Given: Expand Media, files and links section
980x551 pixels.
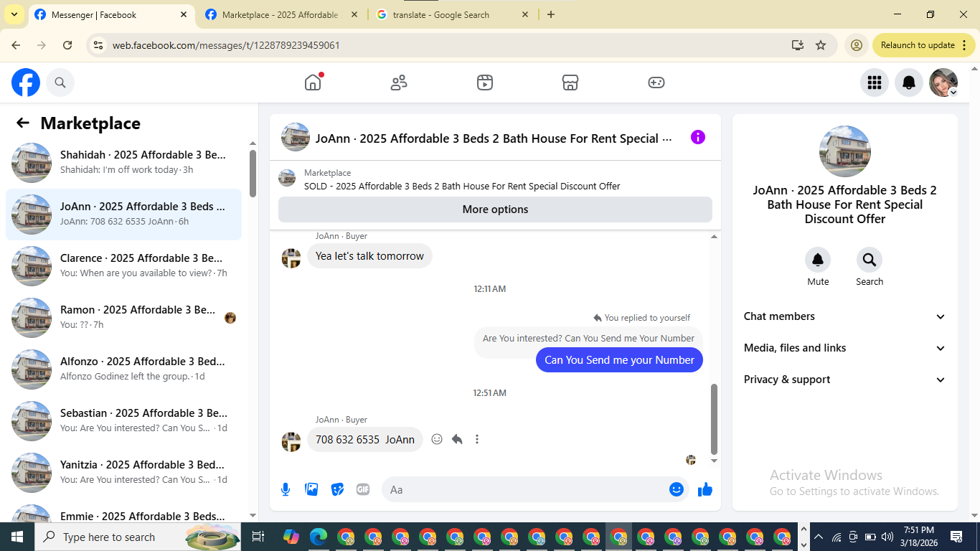Looking at the screenshot, I should 845,348.
